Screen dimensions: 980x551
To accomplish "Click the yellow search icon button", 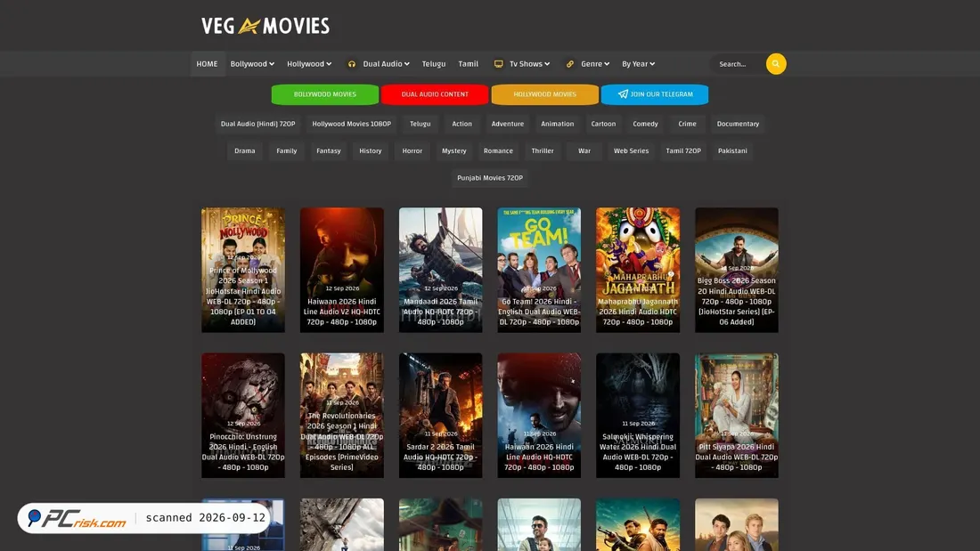I will click(776, 64).
